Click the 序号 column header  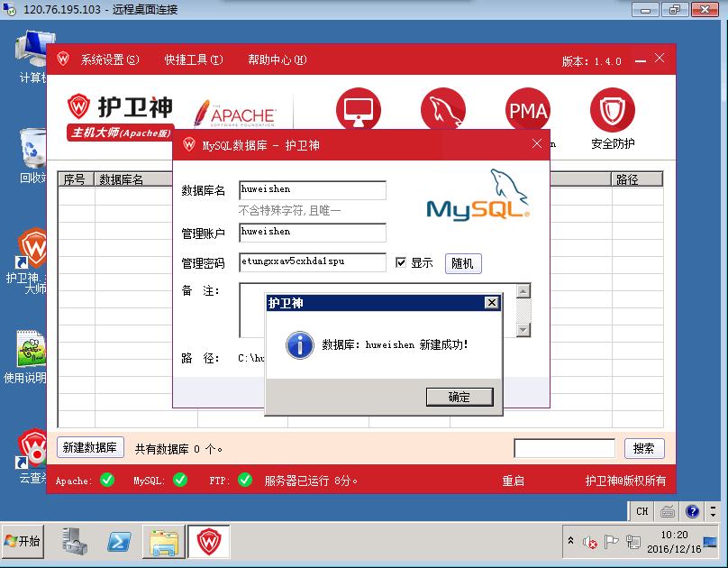point(77,179)
